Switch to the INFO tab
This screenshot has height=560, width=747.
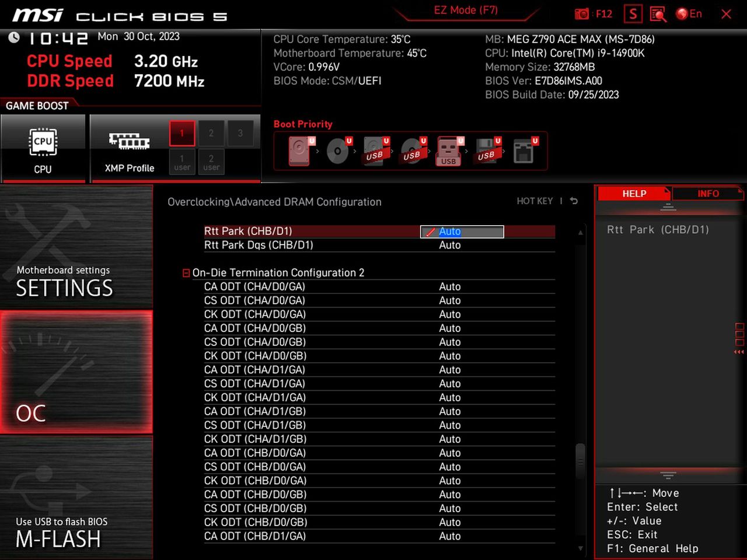708,194
